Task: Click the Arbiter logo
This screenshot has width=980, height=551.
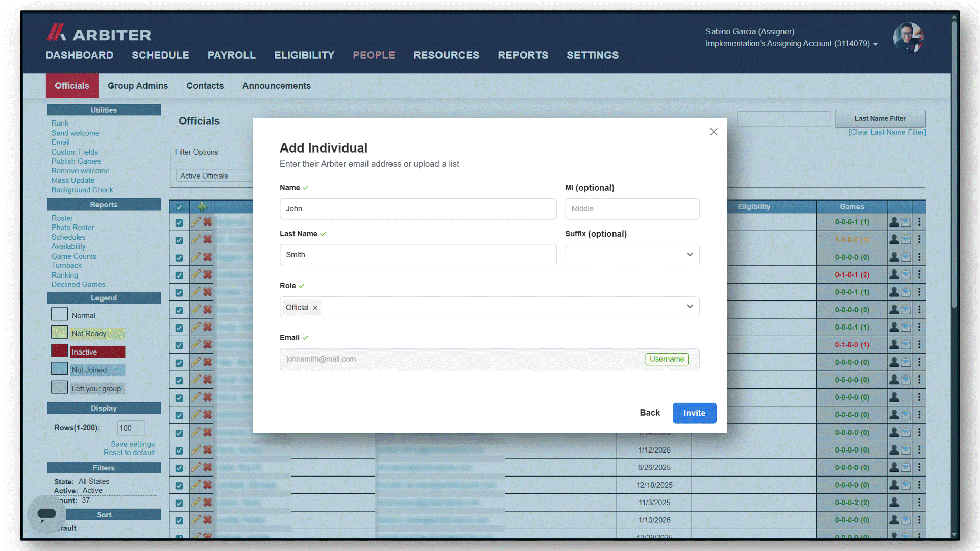Action: point(99,33)
